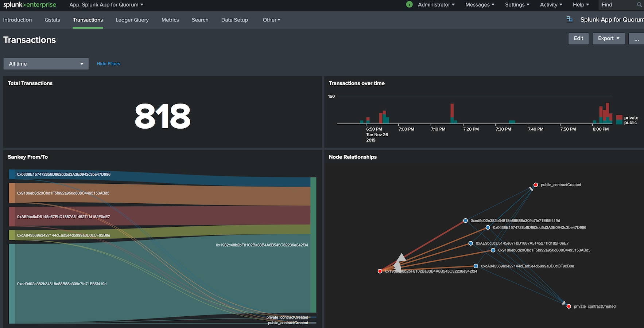Go to the Introduction tab
644x328 pixels.
18,20
